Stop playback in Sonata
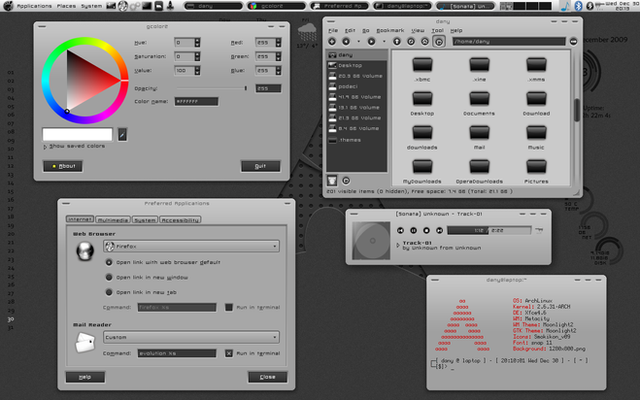The height and width of the screenshot is (400, 640). pyautogui.click(x=427, y=231)
